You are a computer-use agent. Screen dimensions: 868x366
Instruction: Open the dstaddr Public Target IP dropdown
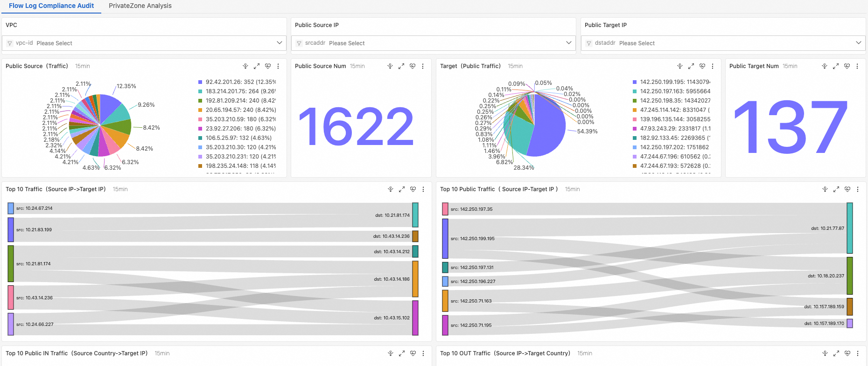(x=723, y=43)
